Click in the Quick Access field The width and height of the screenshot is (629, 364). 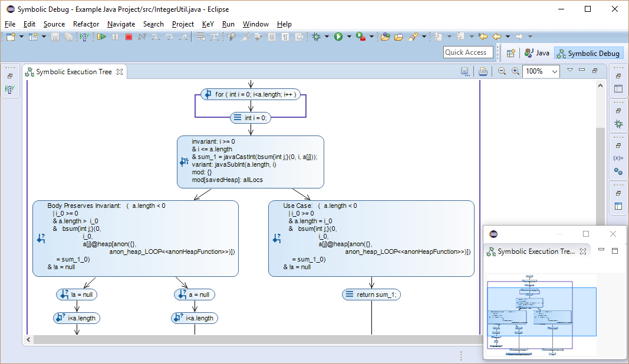[x=468, y=52]
